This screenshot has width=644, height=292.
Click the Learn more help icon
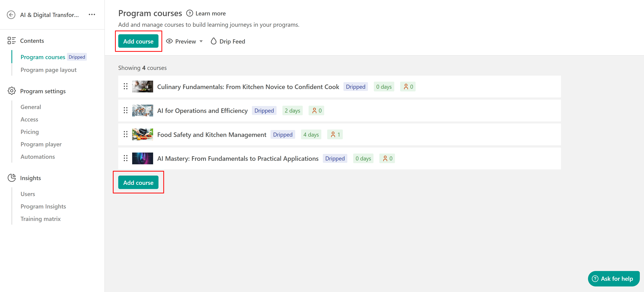coord(190,13)
